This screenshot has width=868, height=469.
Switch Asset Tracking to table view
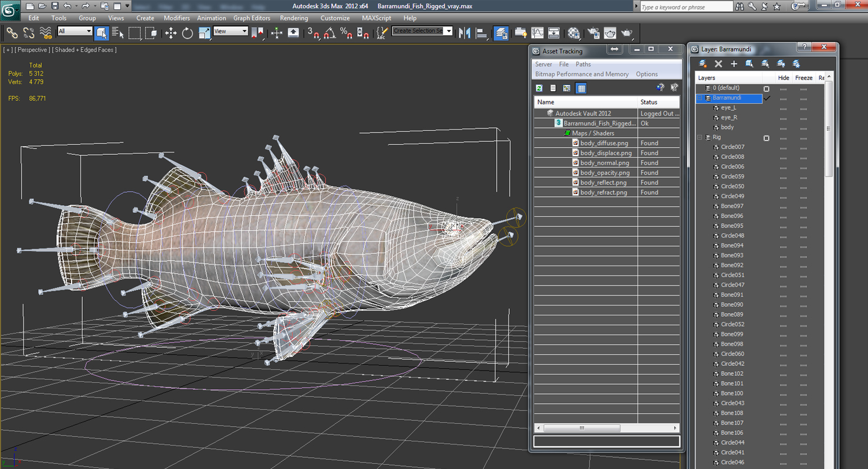581,89
